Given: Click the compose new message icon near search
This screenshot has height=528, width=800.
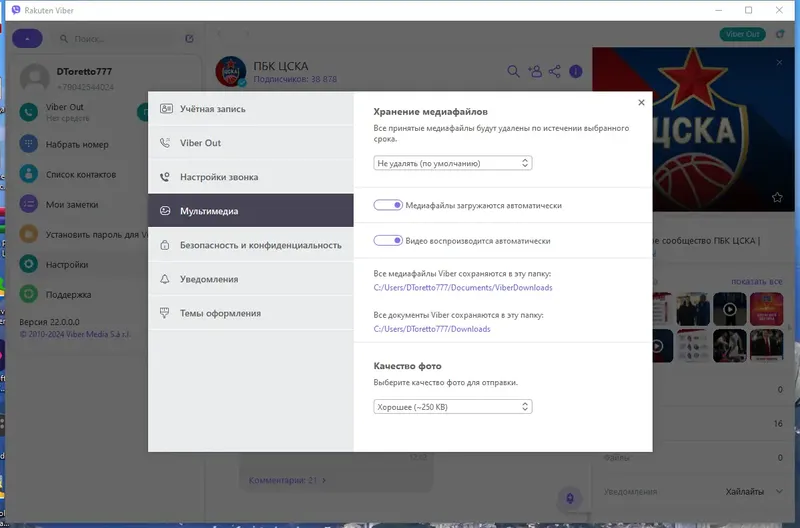Looking at the screenshot, I should [x=189, y=38].
